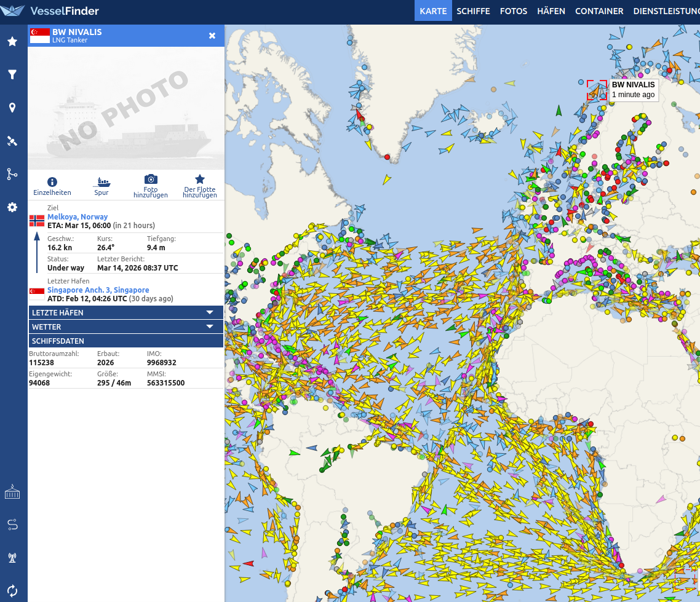700x602 pixels.
Task: Click the LNG Tanker type label
Action: pyautogui.click(x=70, y=40)
